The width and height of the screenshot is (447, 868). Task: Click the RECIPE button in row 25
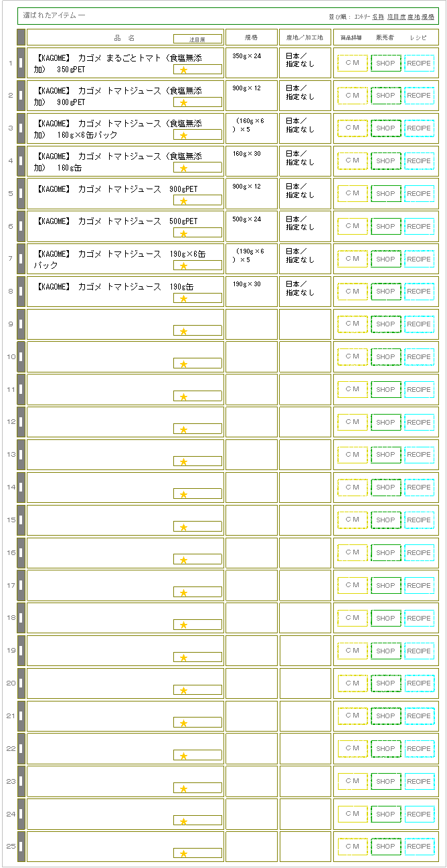point(420,847)
